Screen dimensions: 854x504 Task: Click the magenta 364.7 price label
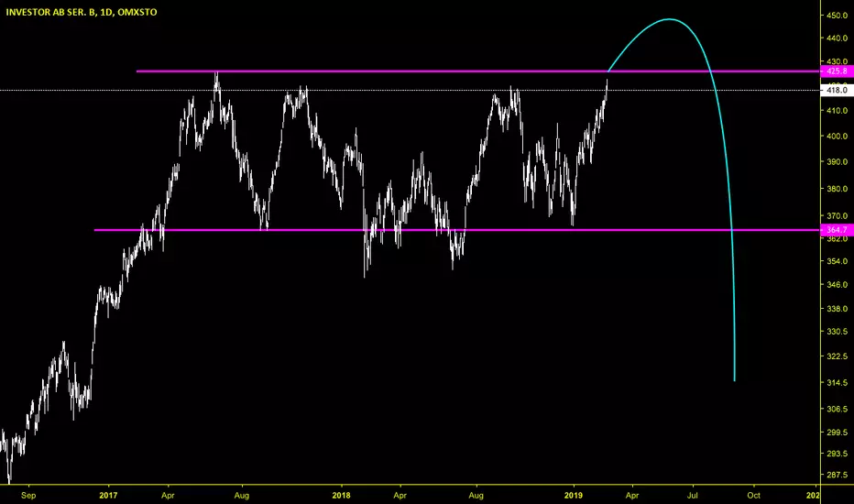838,230
